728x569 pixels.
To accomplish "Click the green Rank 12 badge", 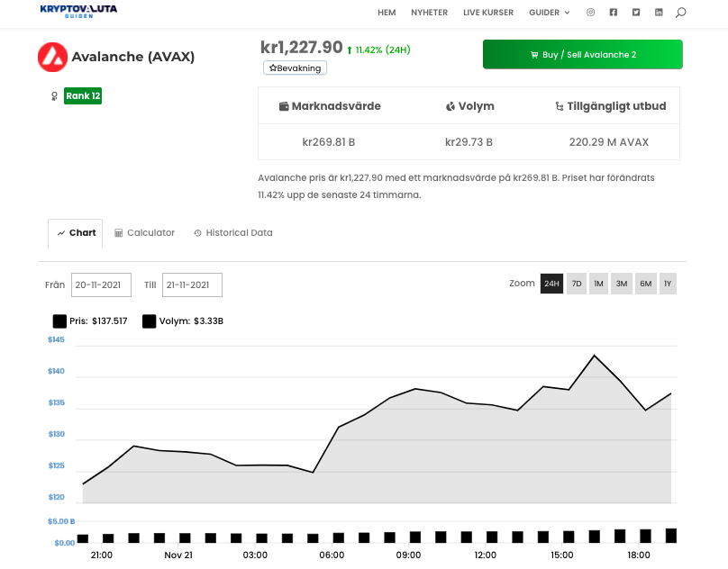I will coord(83,95).
